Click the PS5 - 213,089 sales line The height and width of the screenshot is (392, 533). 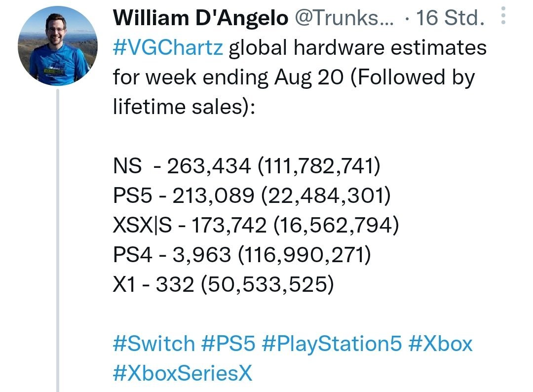(x=252, y=196)
